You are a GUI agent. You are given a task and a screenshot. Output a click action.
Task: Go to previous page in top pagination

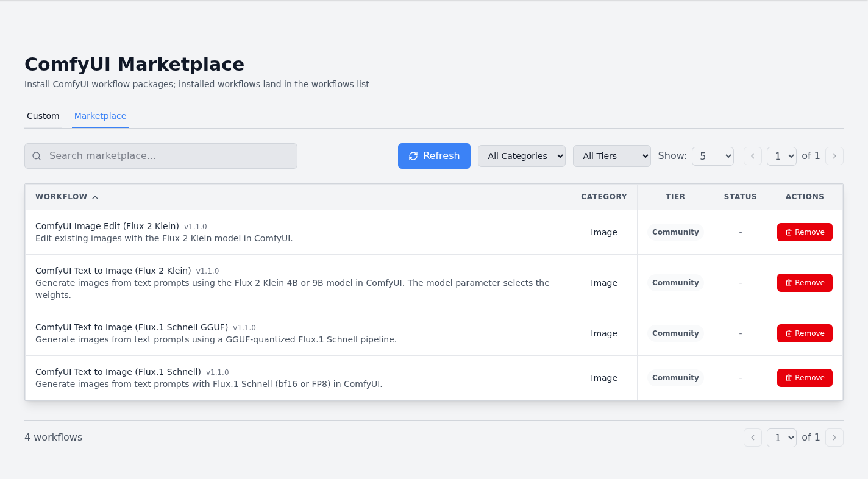pyautogui.click(x=753, y=156)
